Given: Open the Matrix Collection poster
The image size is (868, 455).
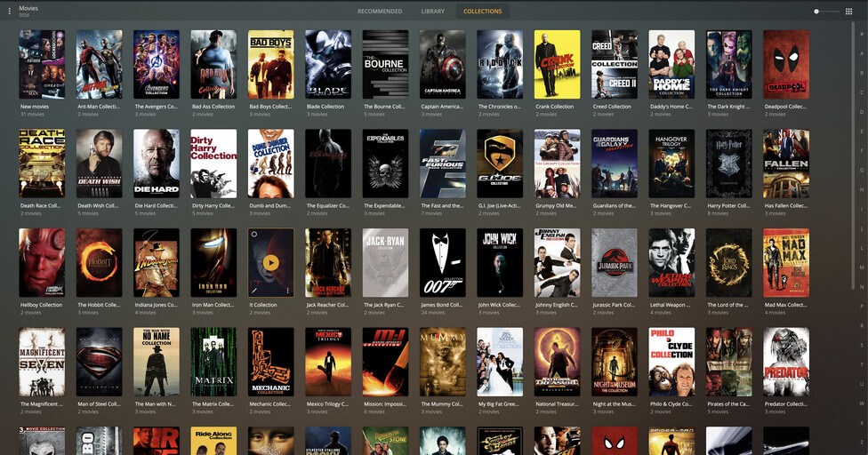Looking at the screenshot, I should pyautogui.click(x=213, y=362).
